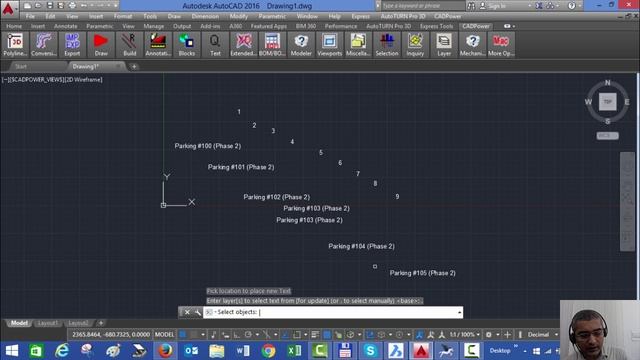Click the Windows Start button
640x360 pixels.
pos(11,351)
